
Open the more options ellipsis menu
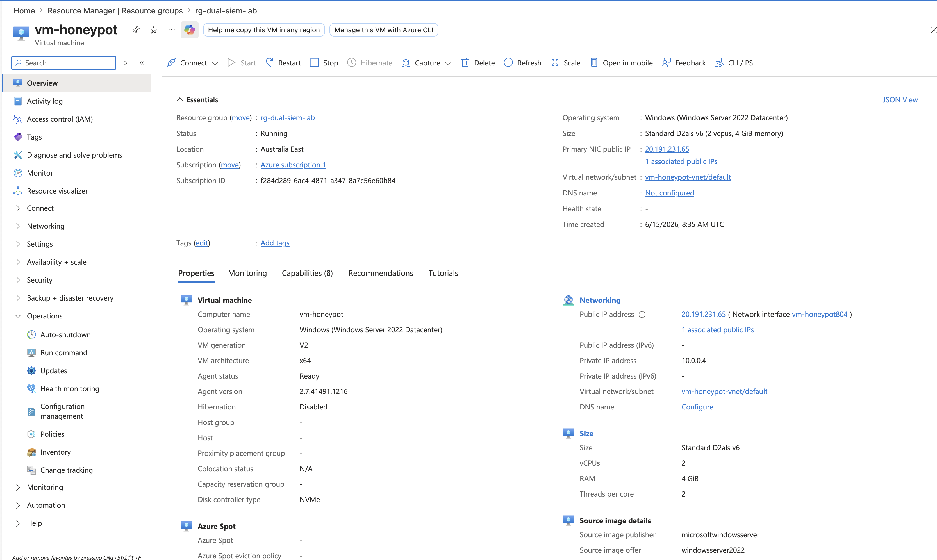coord(172,30)
